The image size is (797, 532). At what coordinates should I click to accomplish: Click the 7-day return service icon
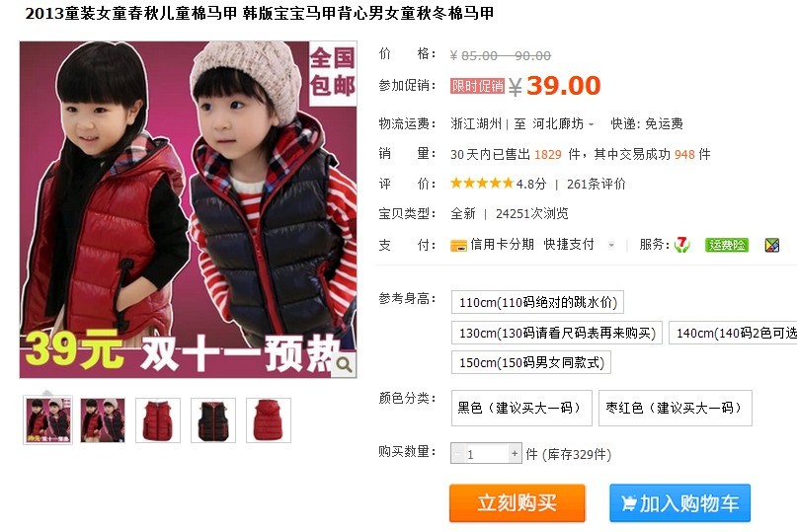pos(681,245)
